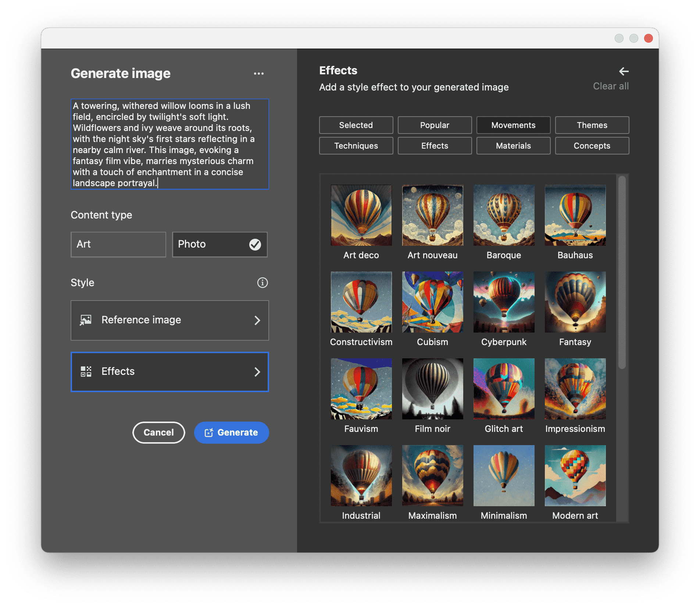Choose the Film noir balloon thumbnail
The width and height of the screenshot is (700, 607).
(432, 389)
